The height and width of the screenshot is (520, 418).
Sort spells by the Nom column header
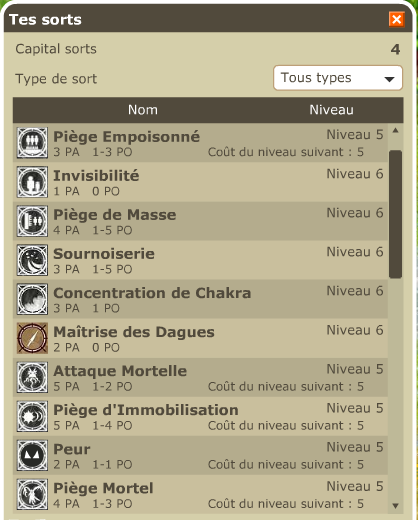tap(143, 110)
